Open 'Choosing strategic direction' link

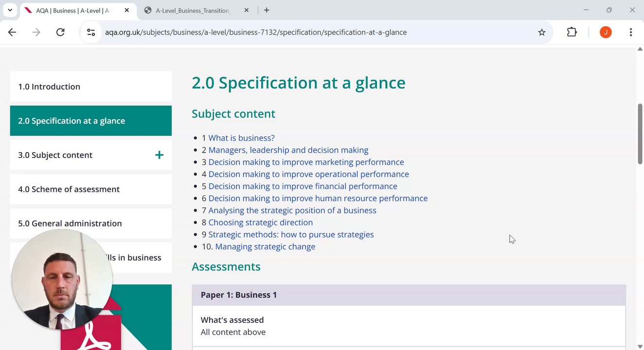260,222
